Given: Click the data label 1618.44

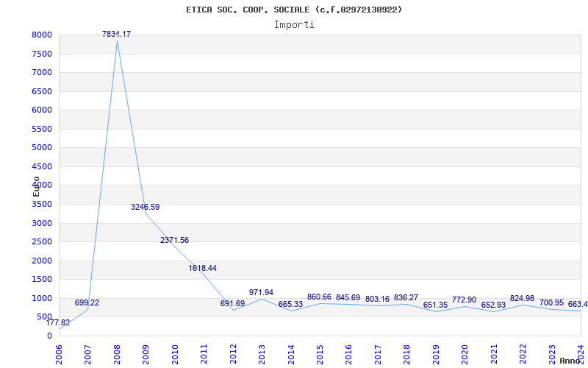Looking at the screenshot, I should pyautogui.click(x=203, y=268).
